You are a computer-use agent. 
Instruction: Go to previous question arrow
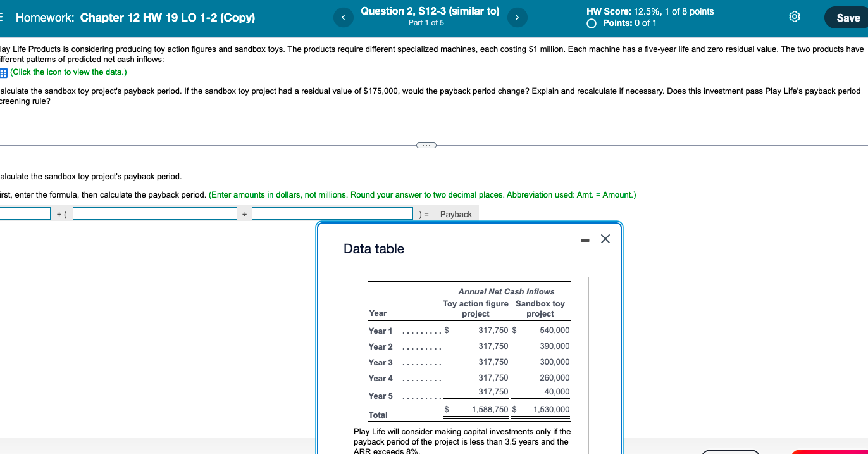pos(343,18)
